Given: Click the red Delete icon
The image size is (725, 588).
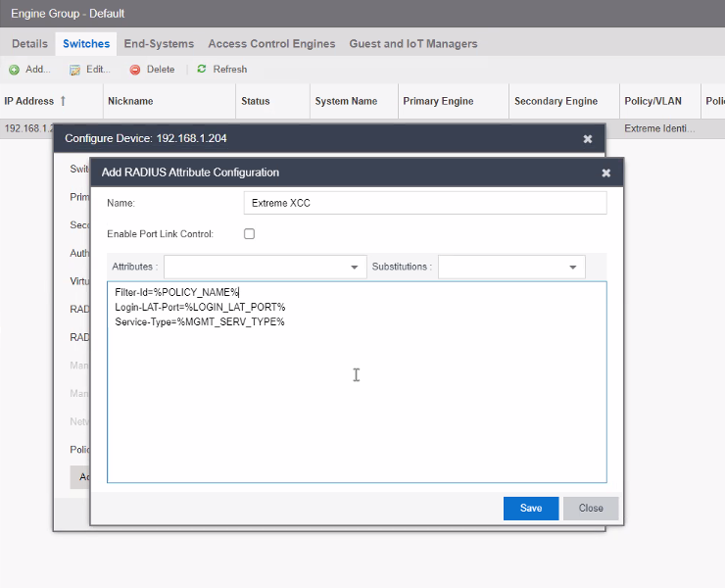Looking at the screenshot, I should point(135,70).
